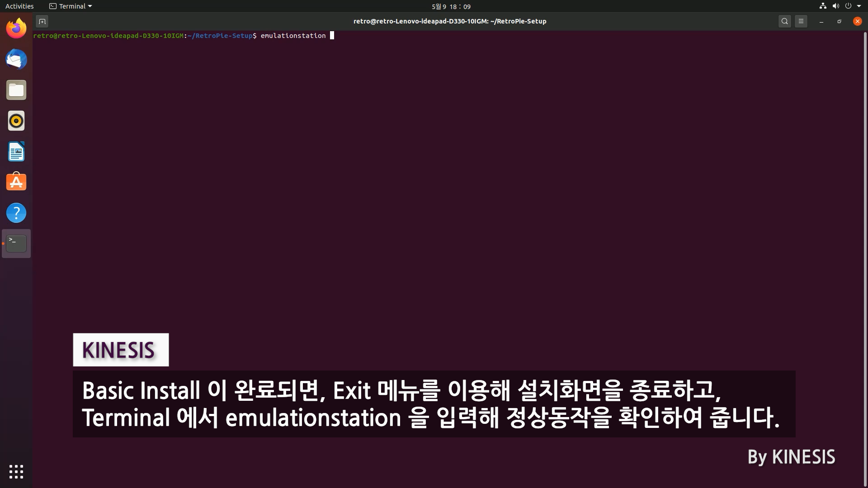This screenshot has width=868, height=488.
Task: Open the Activities overview
Action: [19, 6]
